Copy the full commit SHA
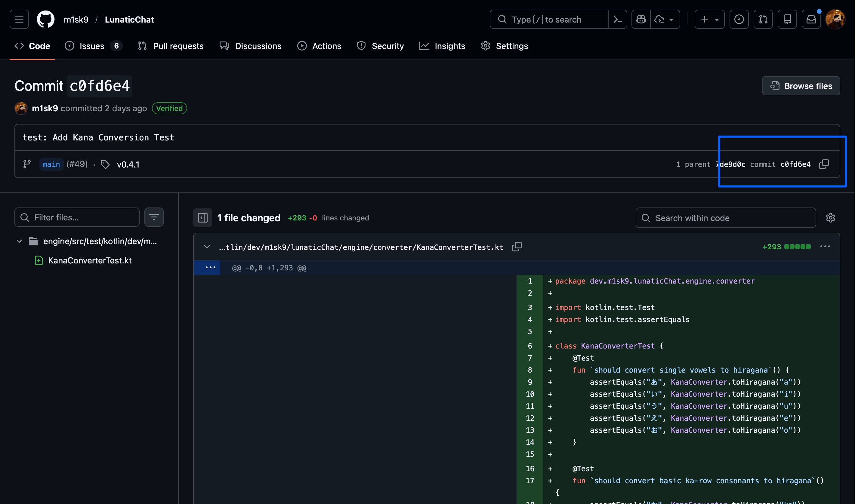 coord(824,164)
